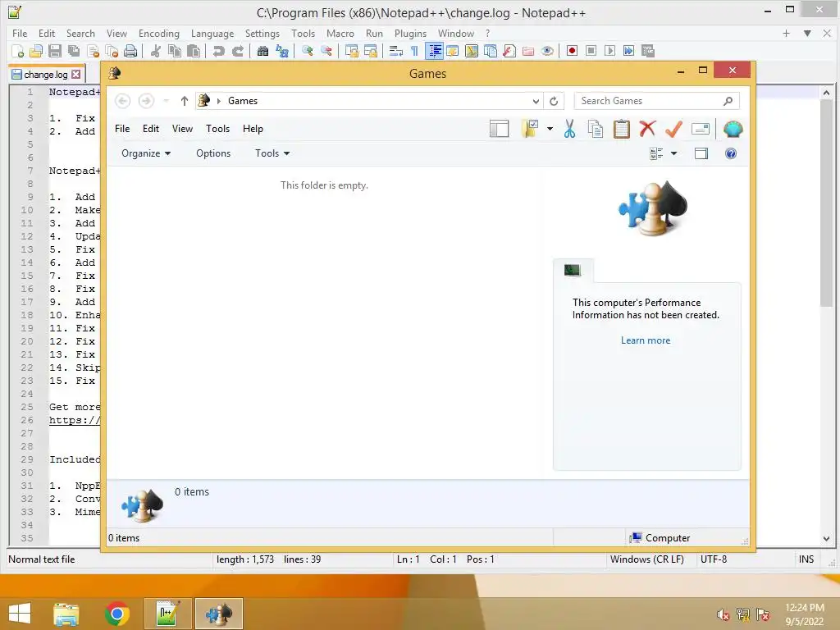
Task: Click the orange checkmark Properties icon
Action: coord(673,129)
